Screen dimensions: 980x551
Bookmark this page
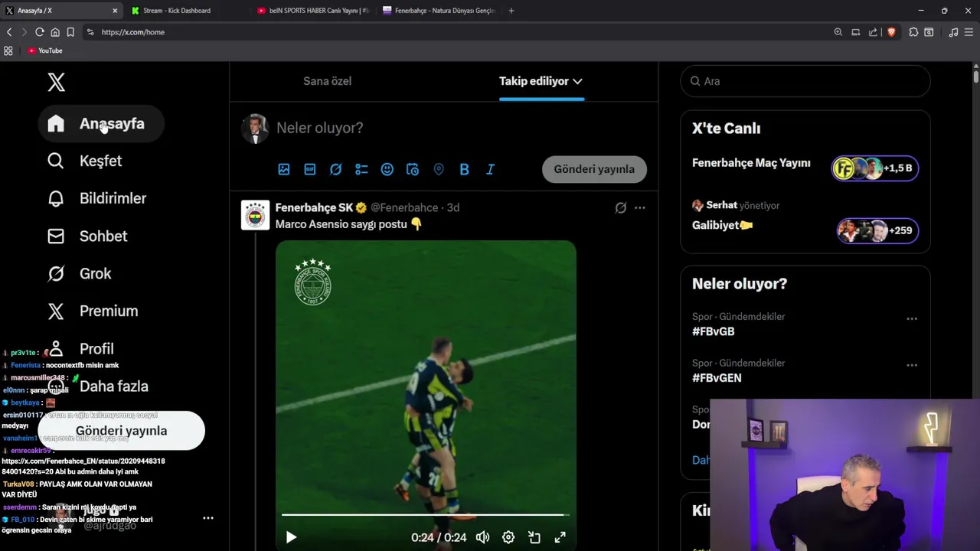tap(70, 32)
